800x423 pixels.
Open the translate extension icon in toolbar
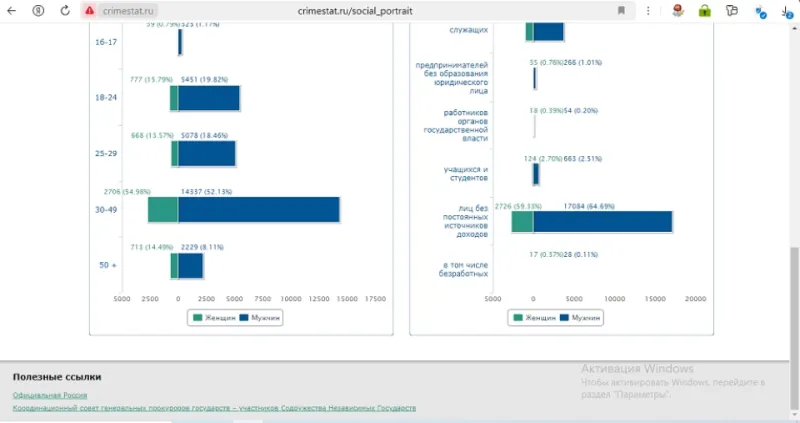[x=761, y=11]
